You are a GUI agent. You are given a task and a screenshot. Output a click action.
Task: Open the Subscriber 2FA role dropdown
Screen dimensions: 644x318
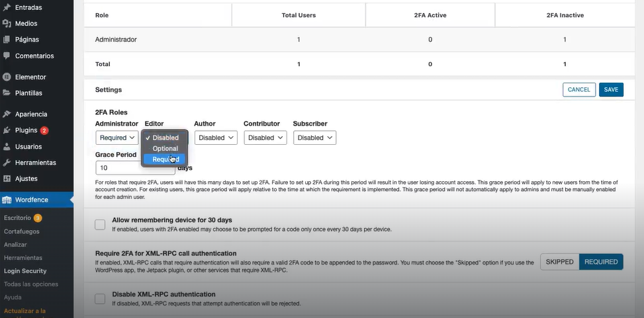(314, 138)
